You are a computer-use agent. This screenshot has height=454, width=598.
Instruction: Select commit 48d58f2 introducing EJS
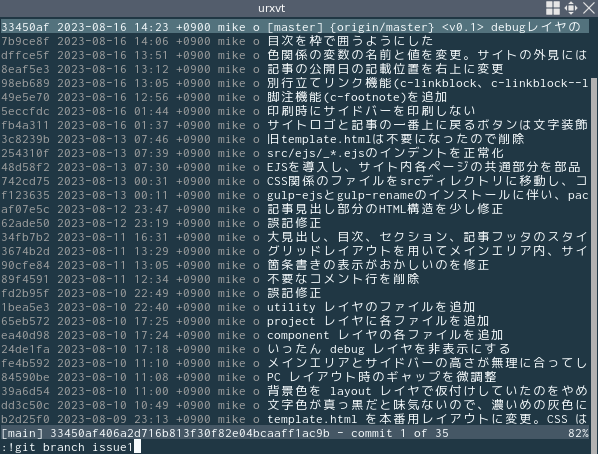[294, 167]
